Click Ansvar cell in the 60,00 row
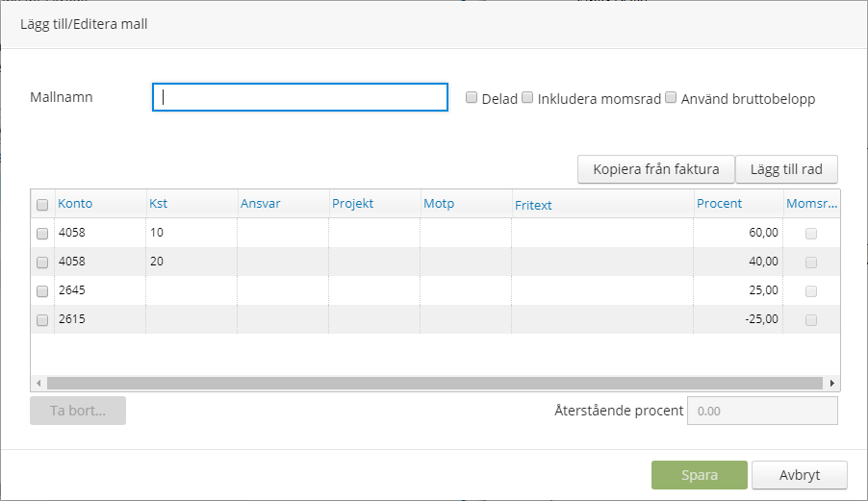 pos(283,233)
